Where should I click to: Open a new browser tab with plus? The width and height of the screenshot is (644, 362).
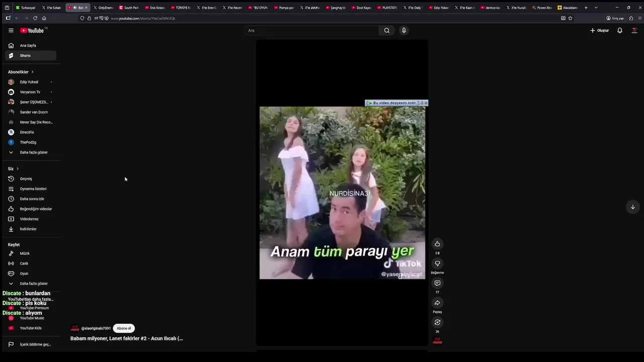pyautogui.click(x=586, y=8)
